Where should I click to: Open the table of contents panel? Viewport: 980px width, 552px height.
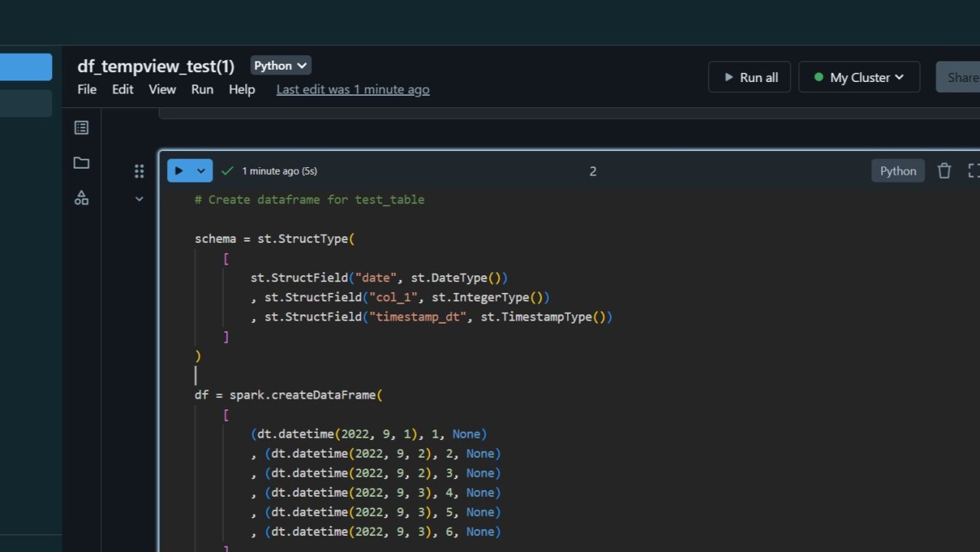click(81, 128)
